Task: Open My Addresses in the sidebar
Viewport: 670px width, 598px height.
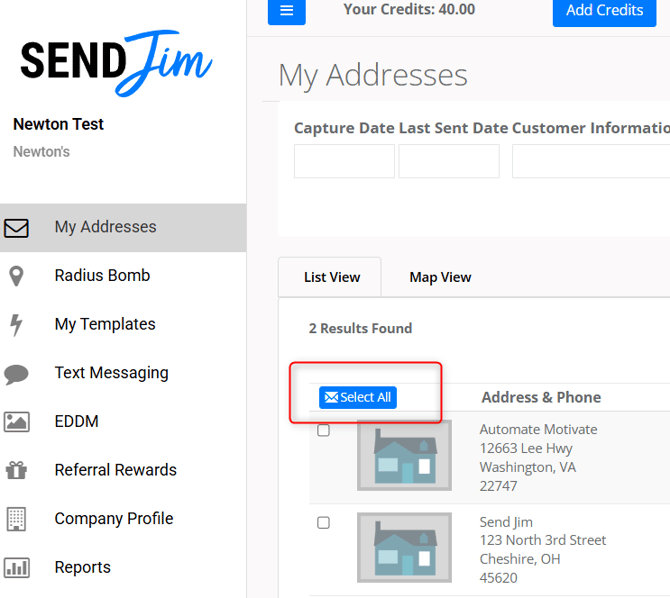Action: click(123, 227)
